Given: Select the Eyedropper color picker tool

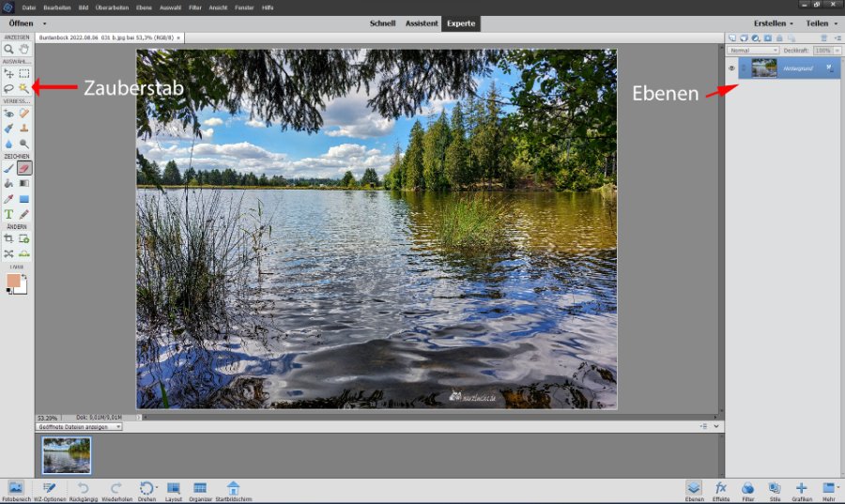Looking at the screenshot, I should click(8, 199).
